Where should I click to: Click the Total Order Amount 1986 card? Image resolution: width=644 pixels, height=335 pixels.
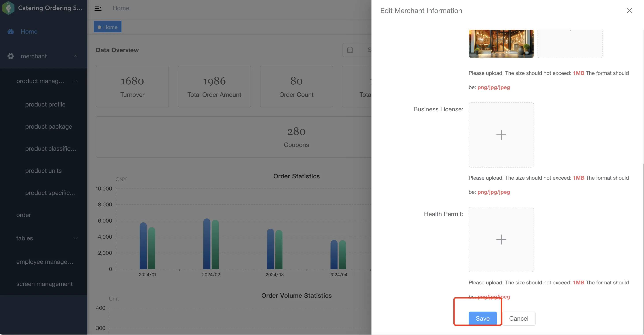coord(214,87)
